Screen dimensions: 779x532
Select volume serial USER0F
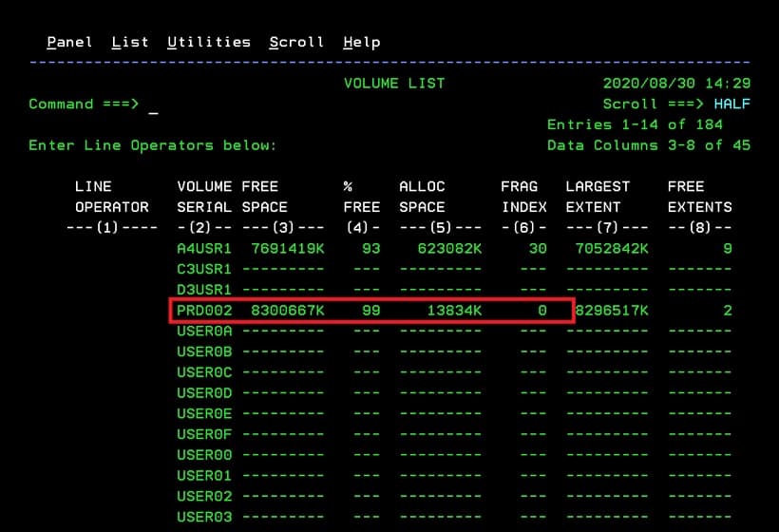(x=203, y=434)
